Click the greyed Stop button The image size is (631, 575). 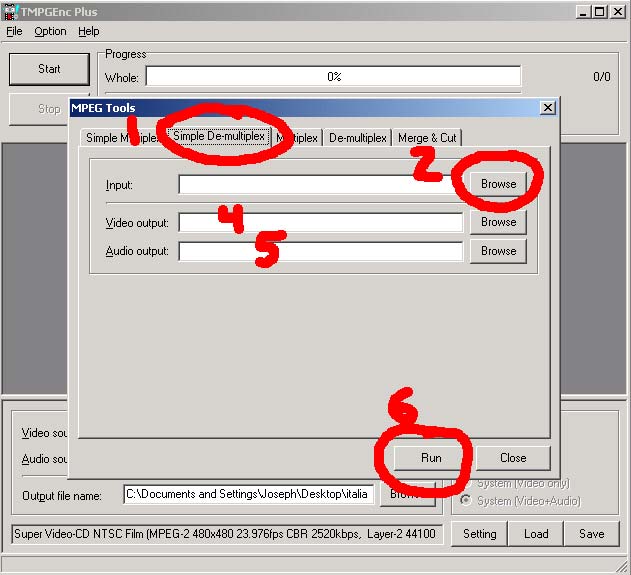pos(39,109)
